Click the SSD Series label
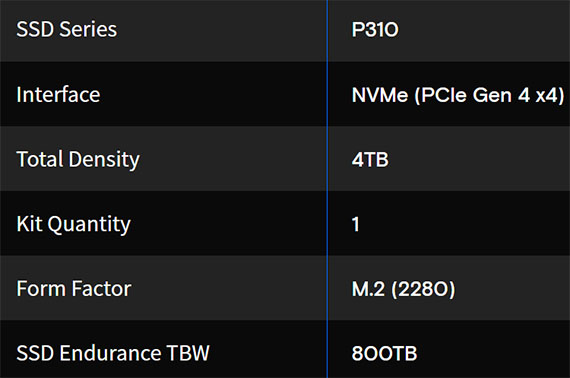The width and height of the screenshot is (570, 378). click(x=67, y=29)
